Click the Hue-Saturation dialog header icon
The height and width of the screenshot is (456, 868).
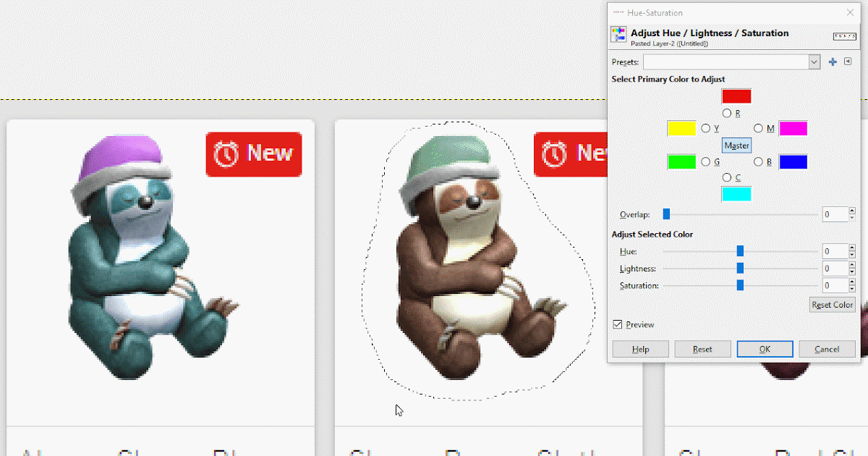pos(618,35)
